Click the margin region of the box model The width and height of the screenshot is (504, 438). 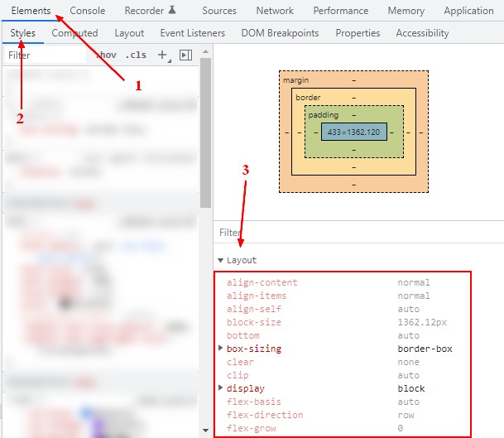click(x=353, y=185)
